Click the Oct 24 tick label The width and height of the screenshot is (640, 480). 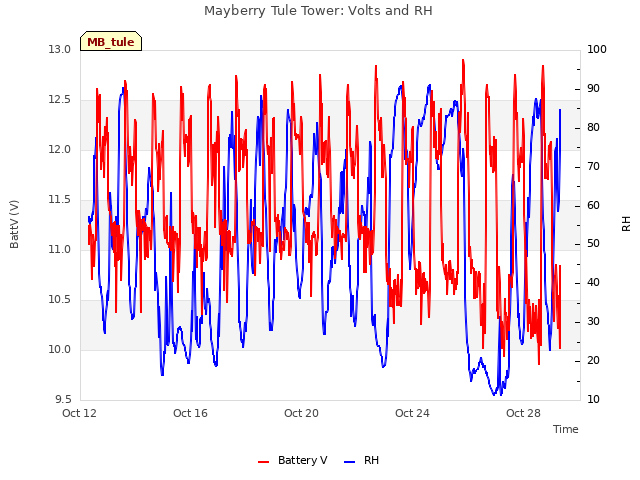(x=412, y=413)
